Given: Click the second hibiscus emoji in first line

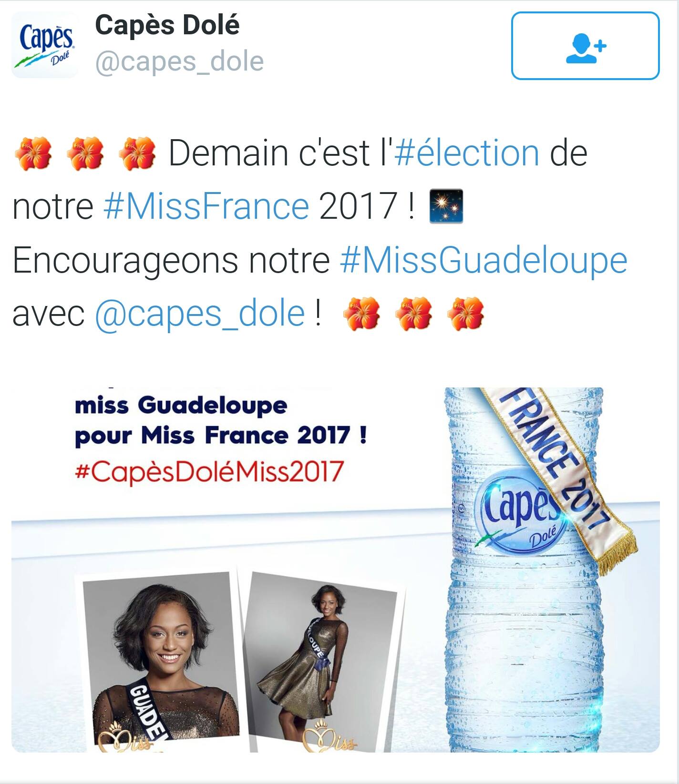Looking at the screenshot, I should click(85, 153).
